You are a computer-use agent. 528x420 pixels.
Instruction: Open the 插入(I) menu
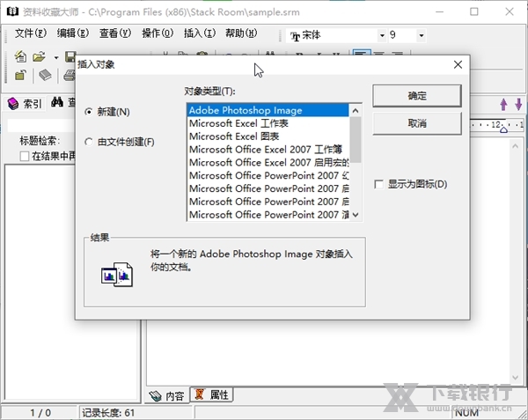200,33
